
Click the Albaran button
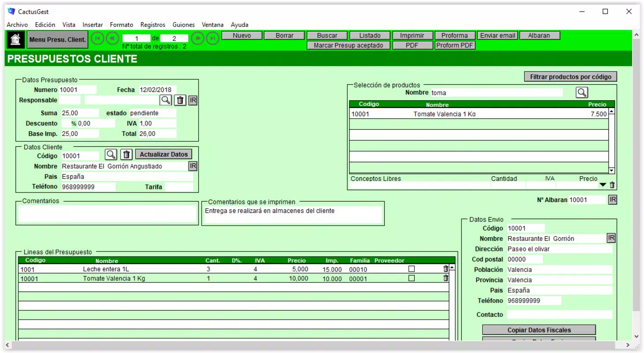(540, 35)
